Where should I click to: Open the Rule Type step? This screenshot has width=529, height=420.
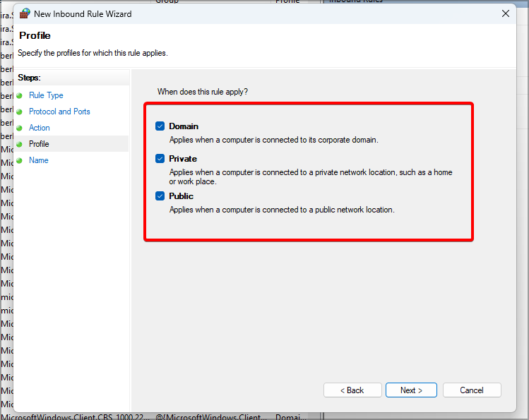(x=46, y=95)
